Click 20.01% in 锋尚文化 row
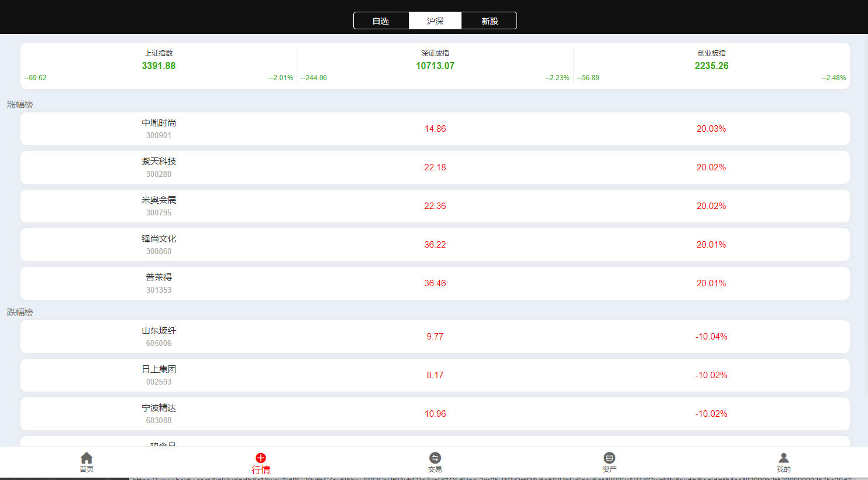Viewport: 868px width, 480px height. (711, 245)
